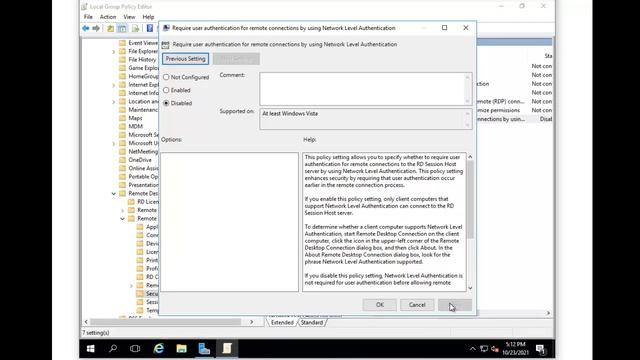The height and width of the screenshot is (360, 640).
Task: Collapse the Remote Des... tree node
Action: pos(114,193)
